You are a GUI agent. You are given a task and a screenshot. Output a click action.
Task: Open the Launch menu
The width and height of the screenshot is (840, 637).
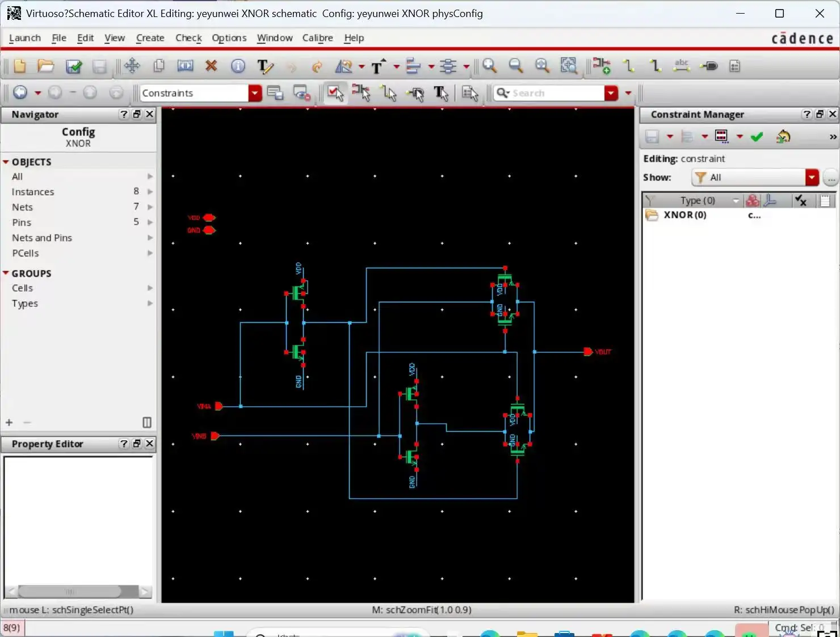pos(25,38)
